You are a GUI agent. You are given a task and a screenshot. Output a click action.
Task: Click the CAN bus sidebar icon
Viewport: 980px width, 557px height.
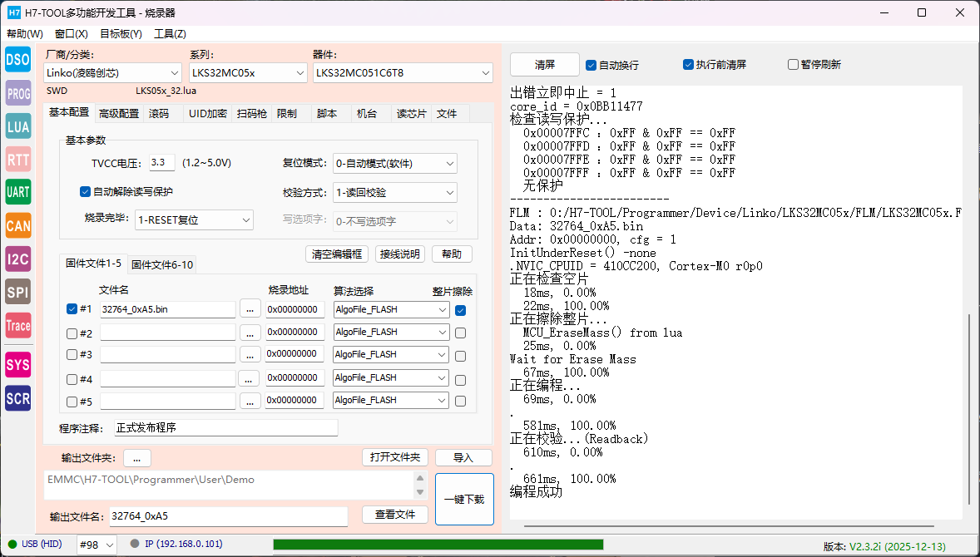click(17, 225)
